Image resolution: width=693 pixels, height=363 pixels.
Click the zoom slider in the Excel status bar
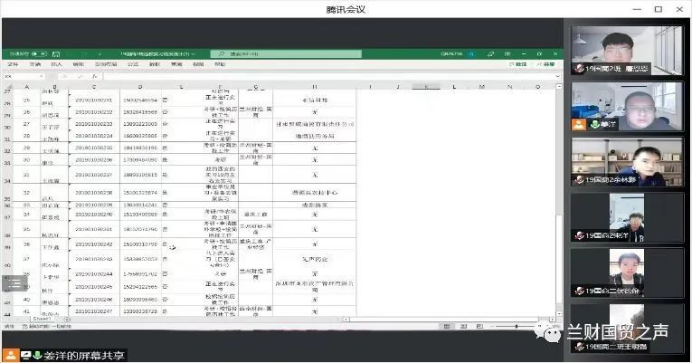point(516,326)
